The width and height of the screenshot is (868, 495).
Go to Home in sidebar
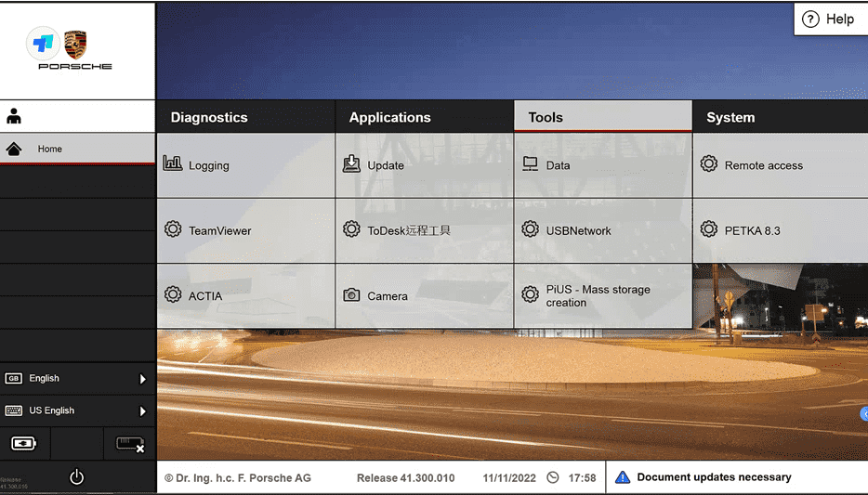77,149
